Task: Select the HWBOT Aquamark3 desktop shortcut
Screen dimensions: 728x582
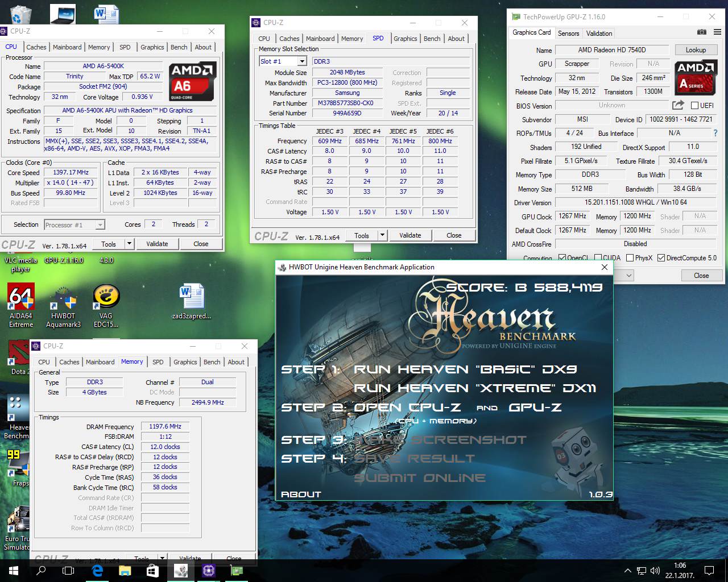Action: pos(63,306)
